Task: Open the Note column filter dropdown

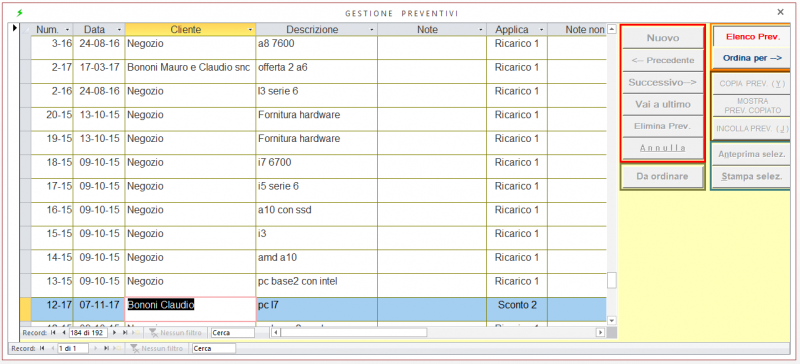Action: [x=481, y=30]
